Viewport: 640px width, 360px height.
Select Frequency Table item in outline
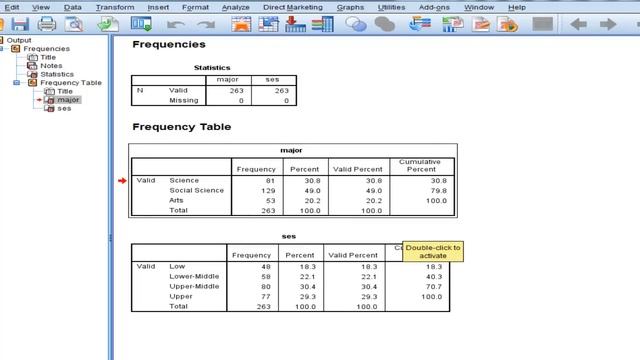point(71,82)
